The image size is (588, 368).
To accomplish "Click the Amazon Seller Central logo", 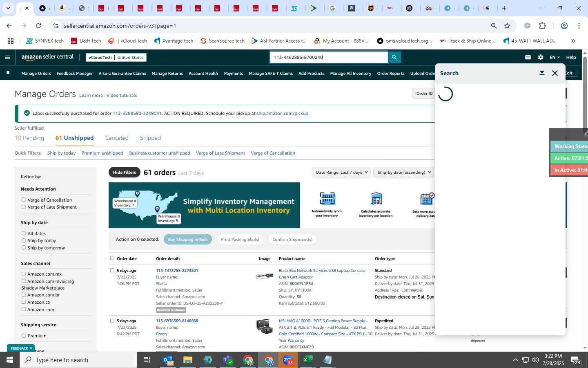I will tap(48, 57).
